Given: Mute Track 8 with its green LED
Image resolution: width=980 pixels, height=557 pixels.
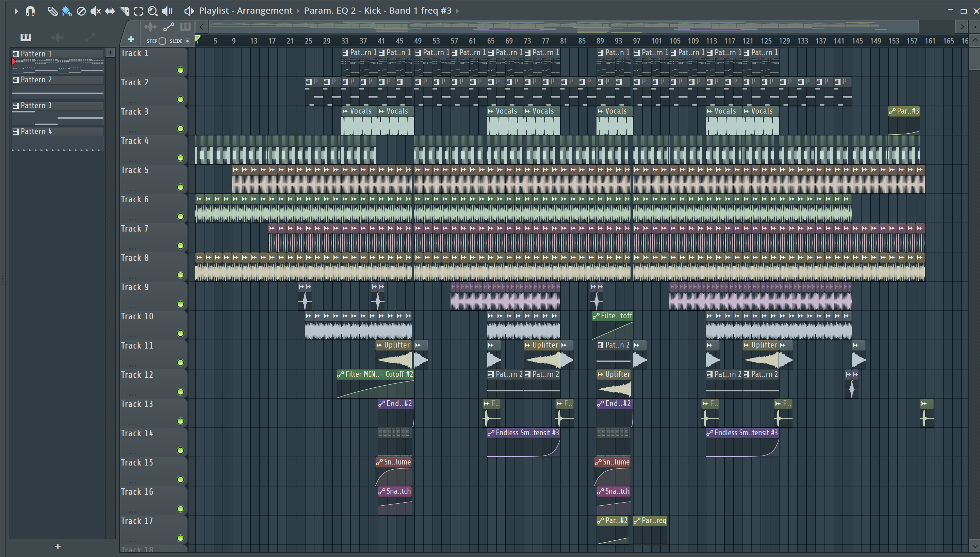Looking at the screenshot, I should [180, 275].
